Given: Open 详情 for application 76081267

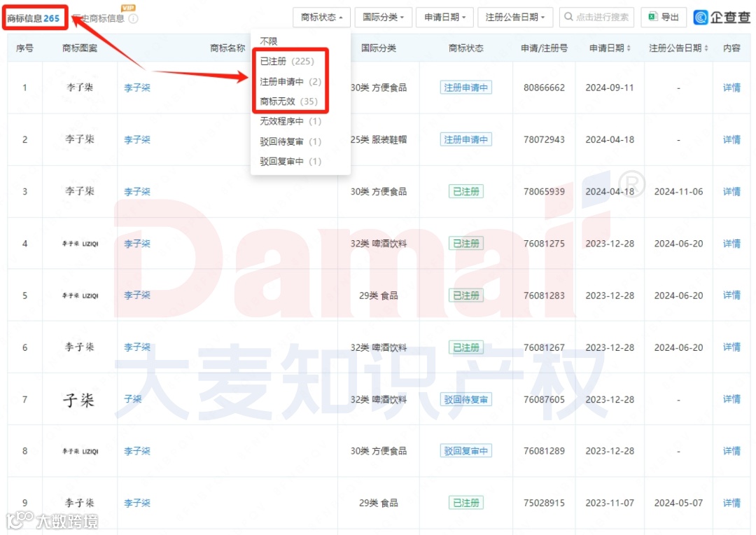Looking at the screenshot, I should click(731, 347).
